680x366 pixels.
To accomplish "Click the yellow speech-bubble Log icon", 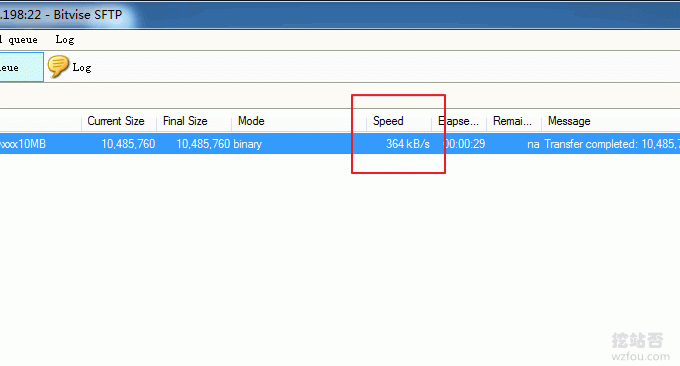I will click(x=58, y=66).
